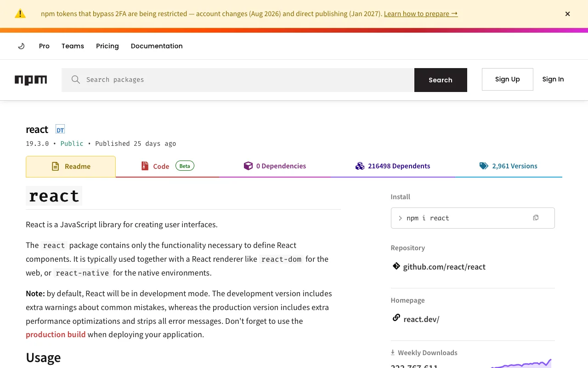Viewport: 588px width, 368px height.
Task: Open the Documentation link
Action: coord(157,46)
